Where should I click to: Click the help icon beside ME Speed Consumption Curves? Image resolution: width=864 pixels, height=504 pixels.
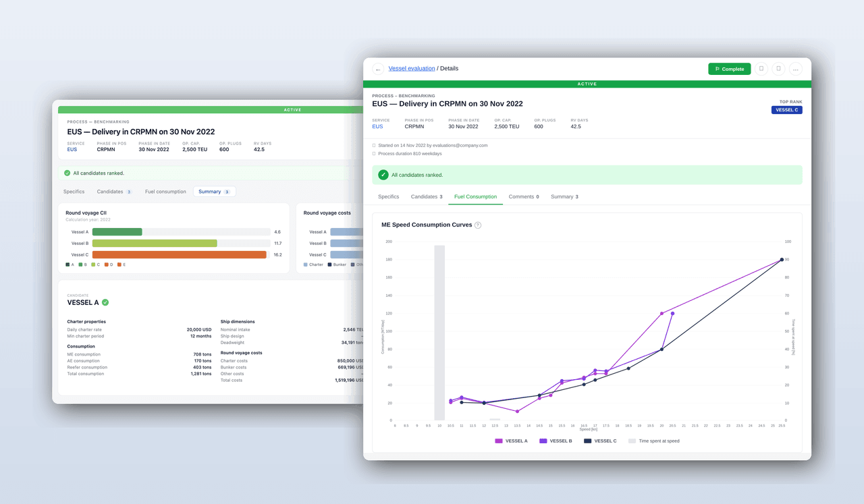coord(478,225)
